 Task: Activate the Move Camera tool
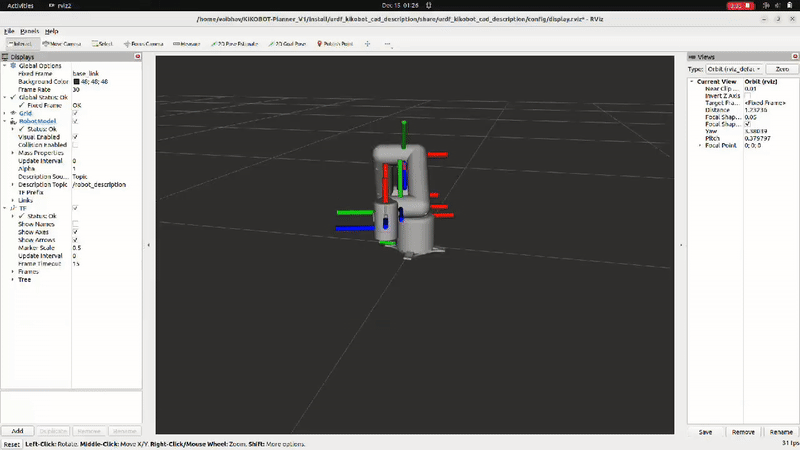[x=62, y=44]
